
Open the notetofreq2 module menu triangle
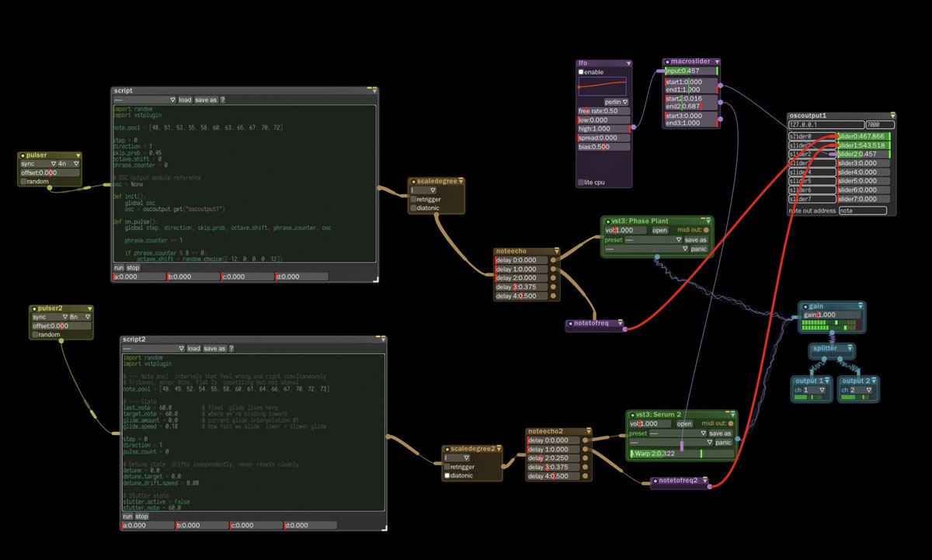[x=706, y=481]
